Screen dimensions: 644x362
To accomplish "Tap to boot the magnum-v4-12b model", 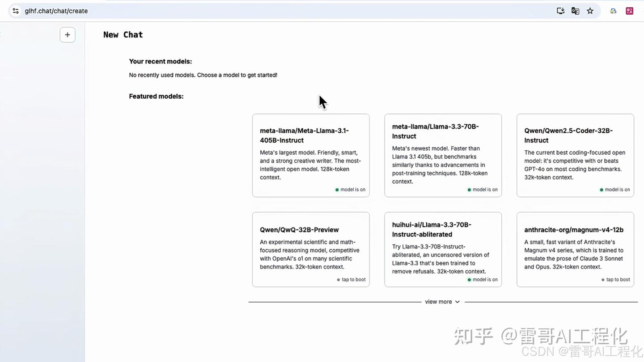I will 617,279.
